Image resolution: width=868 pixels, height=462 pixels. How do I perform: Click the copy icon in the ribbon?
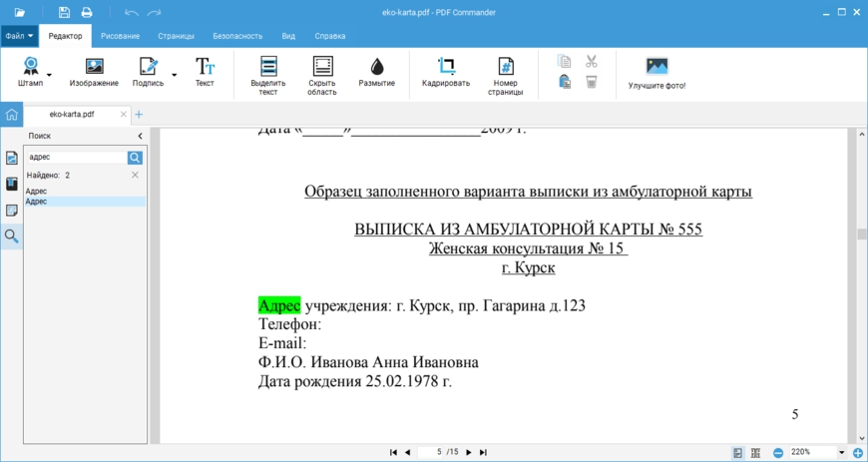tap(565, 61)
